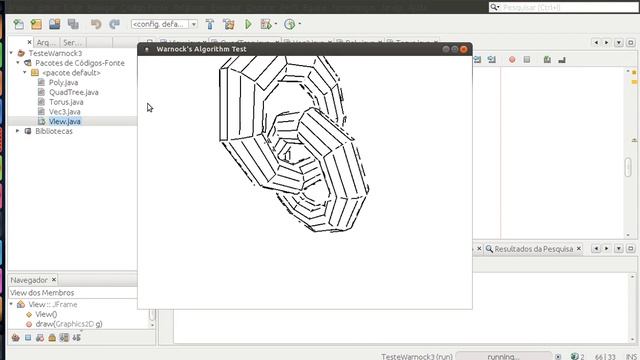This screenshot has height=360, width=640.
Task: Click editor tabs scroll-left arrow
Action: [596, 42]
